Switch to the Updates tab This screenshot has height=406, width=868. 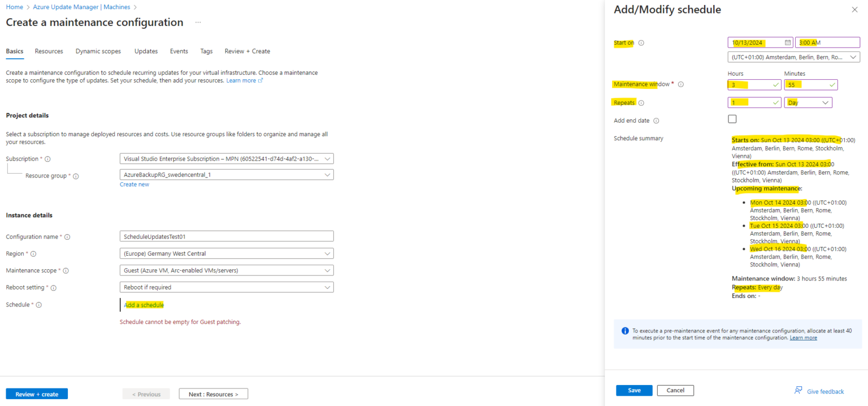click(x=146, y=51)
